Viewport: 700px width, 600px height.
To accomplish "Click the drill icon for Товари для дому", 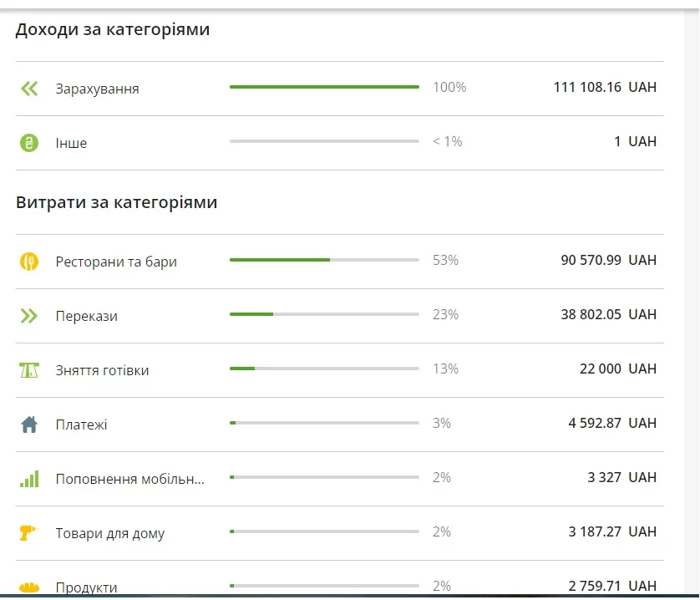I will (29, 532).
